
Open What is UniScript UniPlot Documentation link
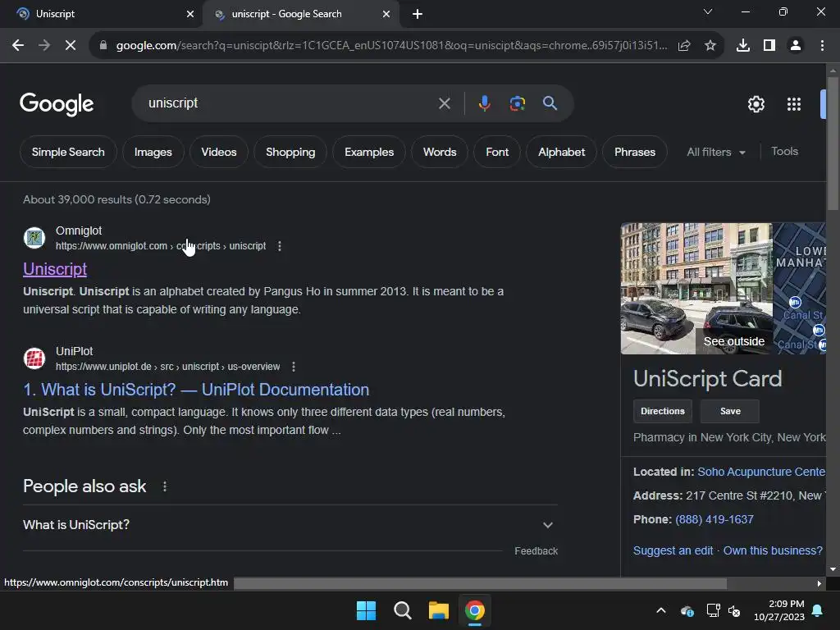[196, 390]
